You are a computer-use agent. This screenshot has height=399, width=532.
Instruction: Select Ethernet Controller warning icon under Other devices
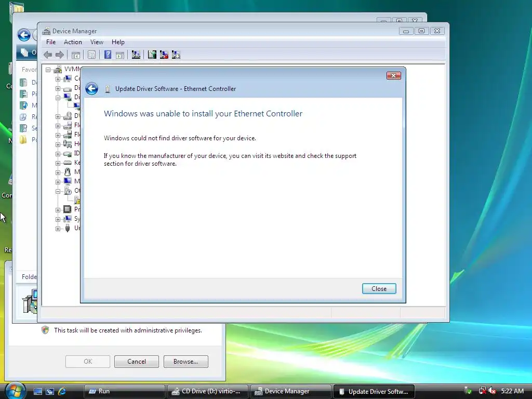pos(77,200)
